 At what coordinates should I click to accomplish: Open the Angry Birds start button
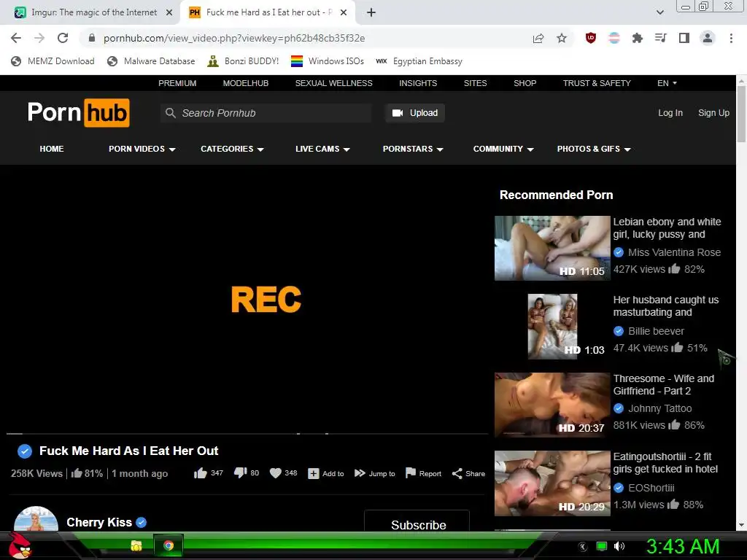(x=20, y=545)
